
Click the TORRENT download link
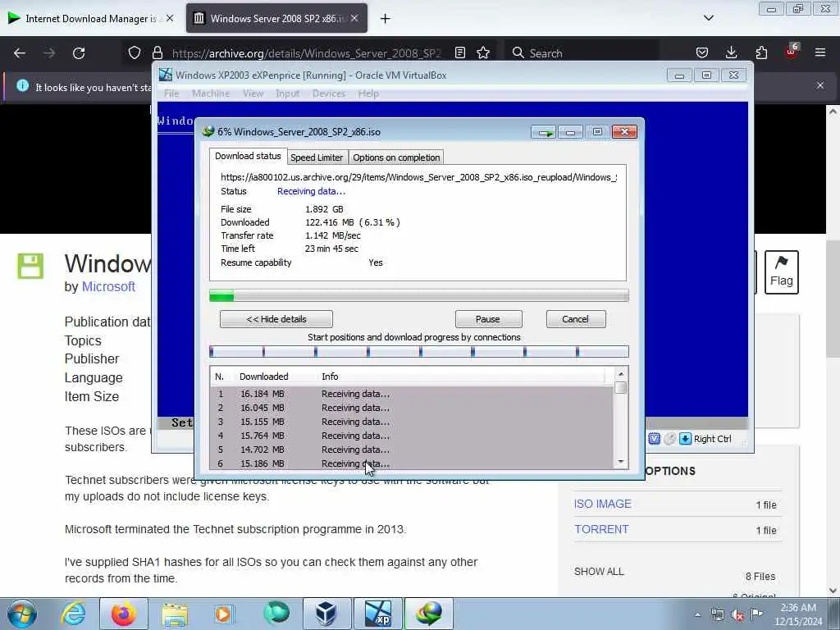(601, 529)
